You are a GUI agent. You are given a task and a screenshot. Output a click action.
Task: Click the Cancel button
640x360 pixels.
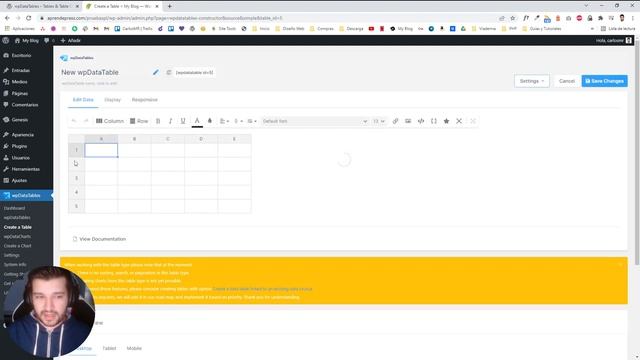coord(567,81)
